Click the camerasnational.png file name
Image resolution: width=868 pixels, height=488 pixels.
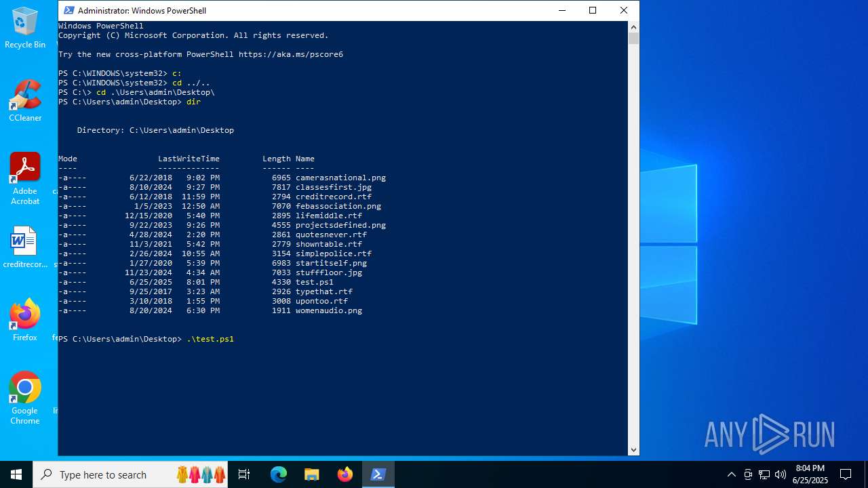340,178
